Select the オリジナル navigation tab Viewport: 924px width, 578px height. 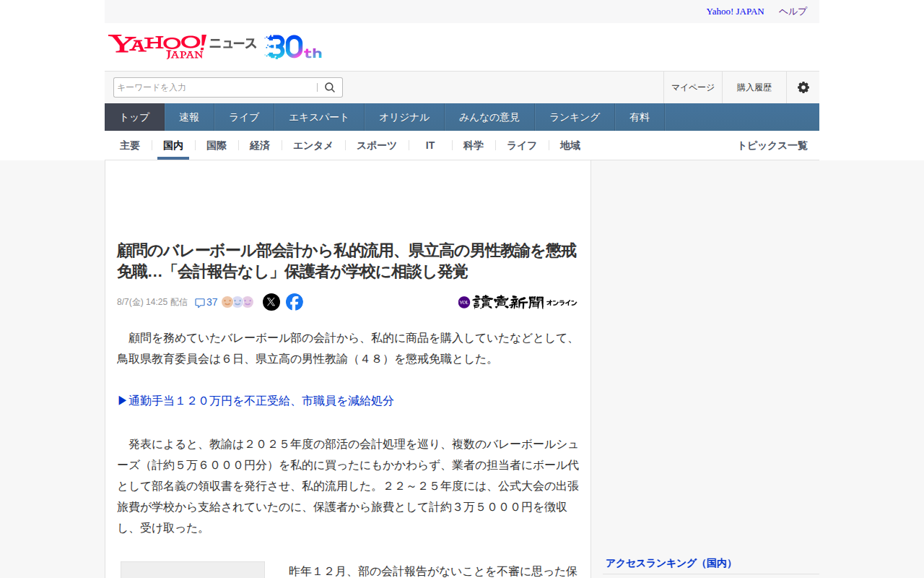click(404, 117)
